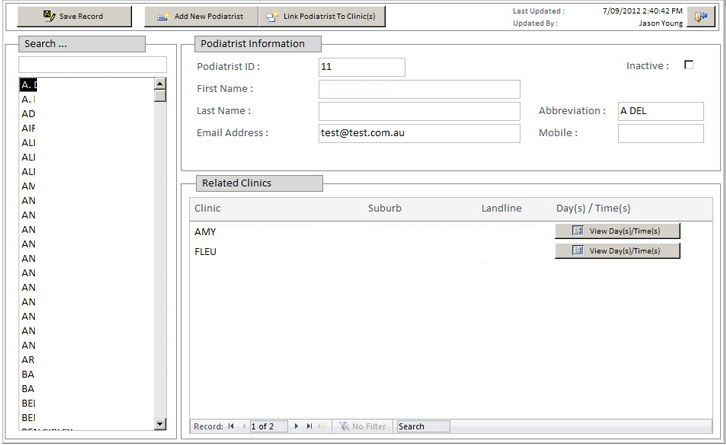The image size is (726, 445).
Task: View Day(s)/Time(s) for AMY clinic
Action: pos(618,231)
